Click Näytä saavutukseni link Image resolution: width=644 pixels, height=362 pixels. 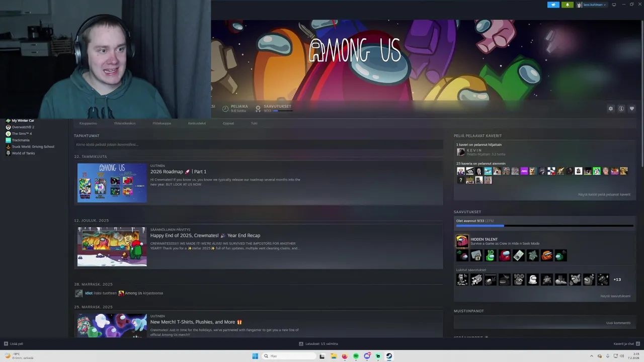tap(615, 296)
